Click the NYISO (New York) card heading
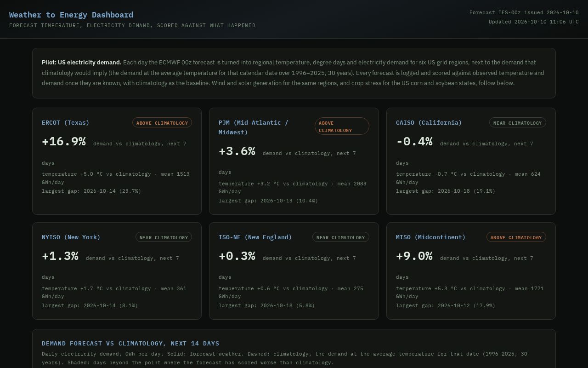Image resolution: width=588 pixels, height=368 pixels. tap(71, 237)
